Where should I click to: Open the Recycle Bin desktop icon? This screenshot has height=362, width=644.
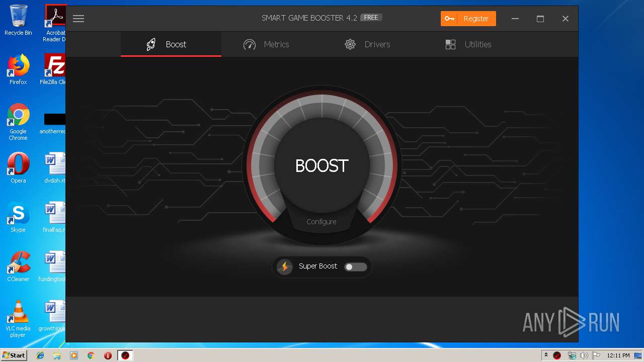(18, 21)
